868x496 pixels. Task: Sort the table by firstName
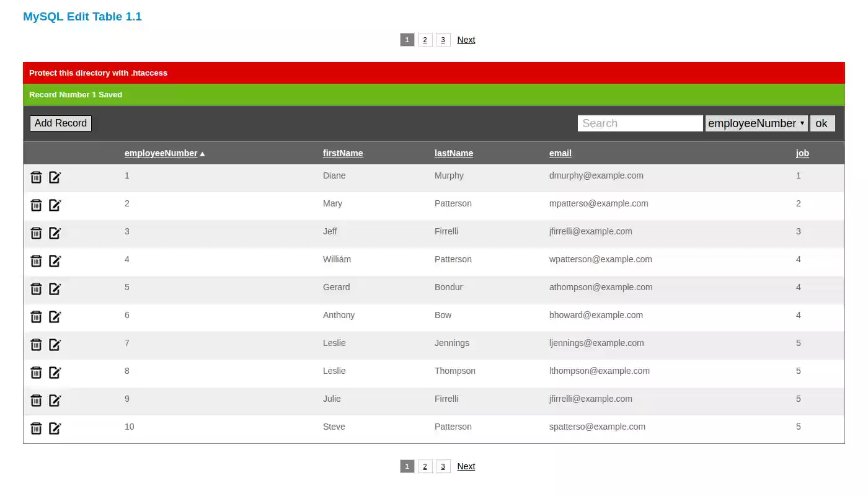tap(342, 153)
